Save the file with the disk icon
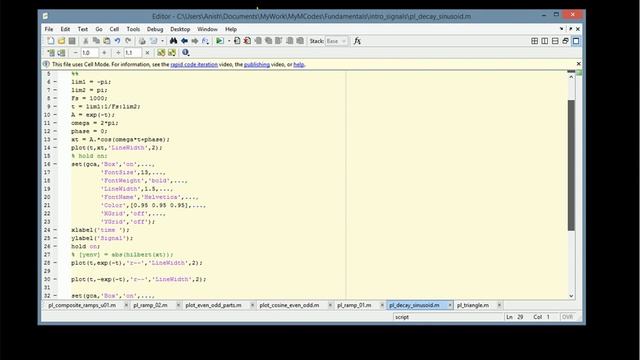The width and height of the screenshot is (640, 360). pos(72,41)
